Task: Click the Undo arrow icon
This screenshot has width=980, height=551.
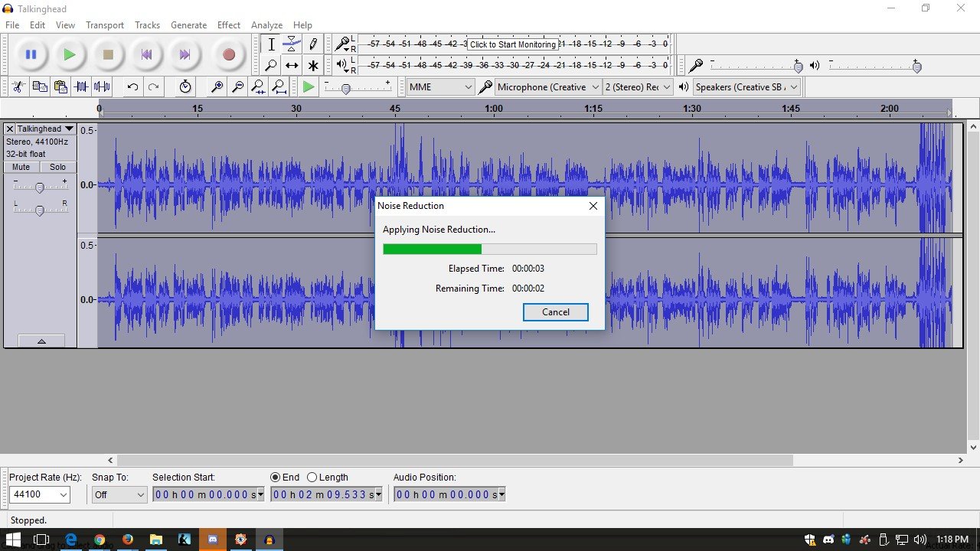Action: click(x=132, y=86)
